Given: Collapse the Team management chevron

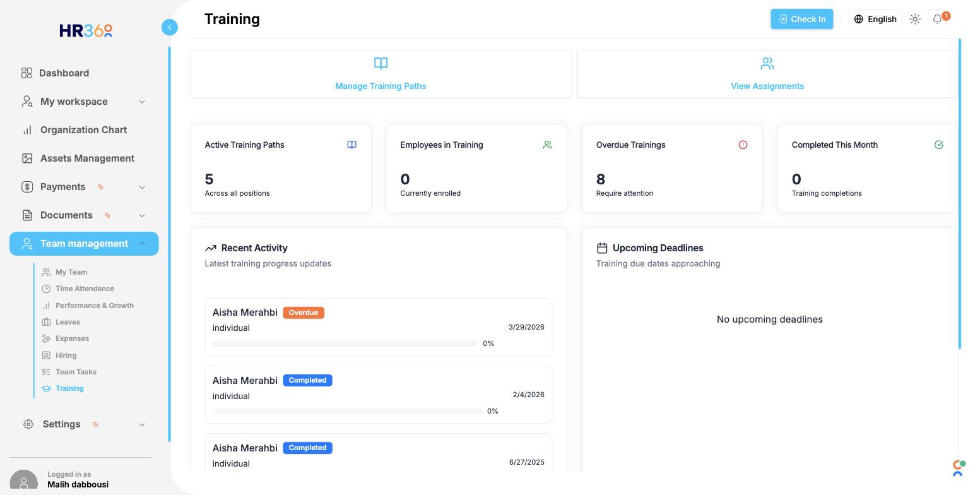Looking at the screenshot, I should click(x=142, y=244).
